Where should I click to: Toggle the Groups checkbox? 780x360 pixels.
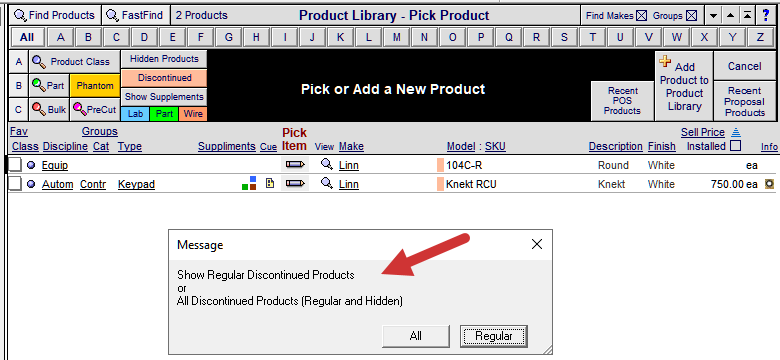point(691,16)
